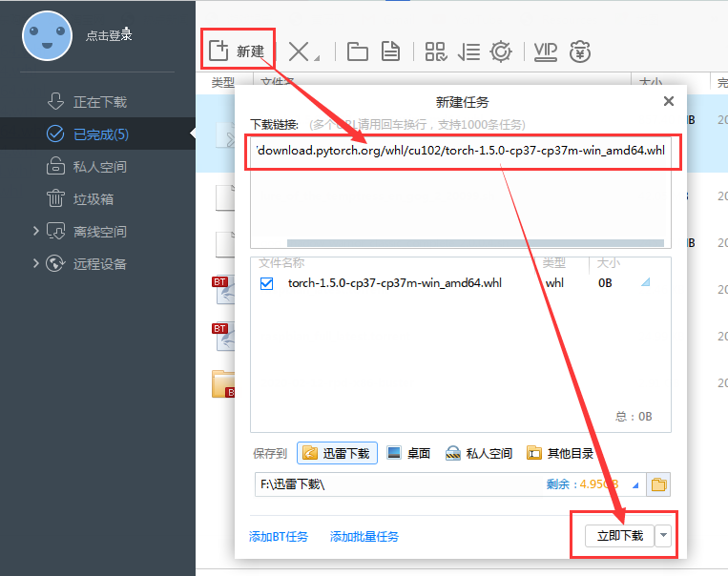Click the 添加批量任务 link
The image size is (728, 576).
coord(364,537)
